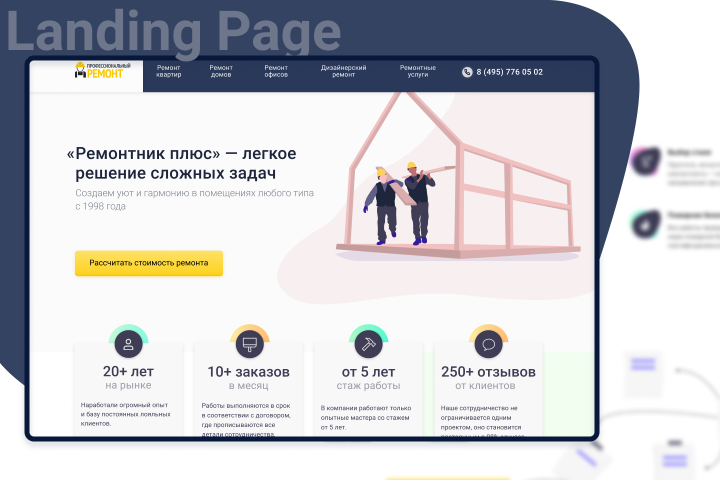This screenshot has height=480, width=720.
Task: Click the Наработали огромный опыт description
Action: pos(125,414)
